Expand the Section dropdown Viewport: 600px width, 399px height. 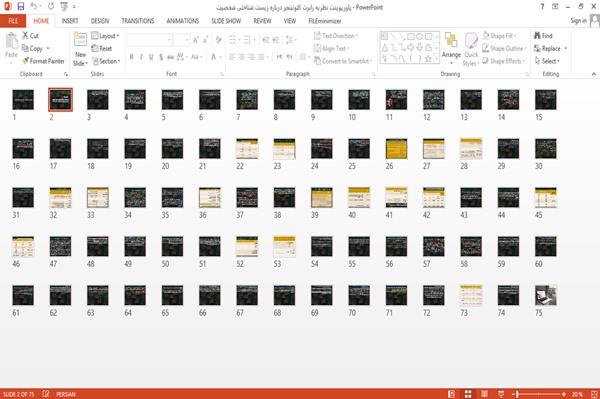[x=106, y=61]
